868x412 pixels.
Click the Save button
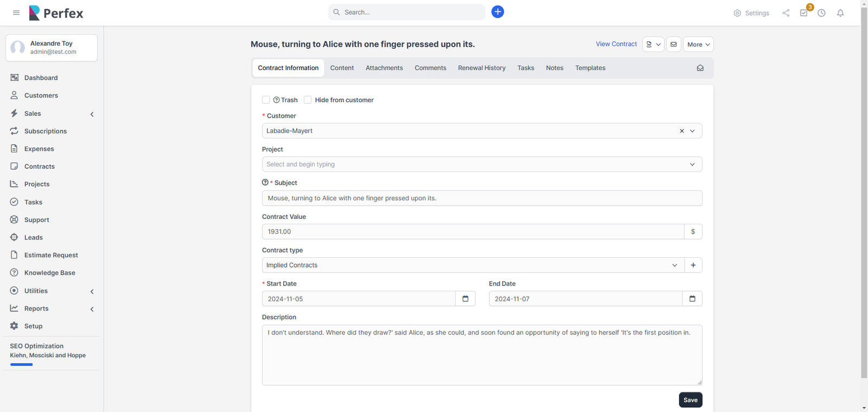tap(690, 400)
